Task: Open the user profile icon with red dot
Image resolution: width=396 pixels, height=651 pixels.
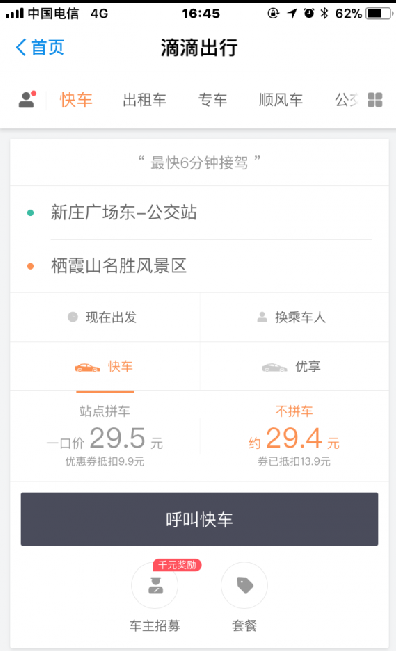Action: [27, 100]
